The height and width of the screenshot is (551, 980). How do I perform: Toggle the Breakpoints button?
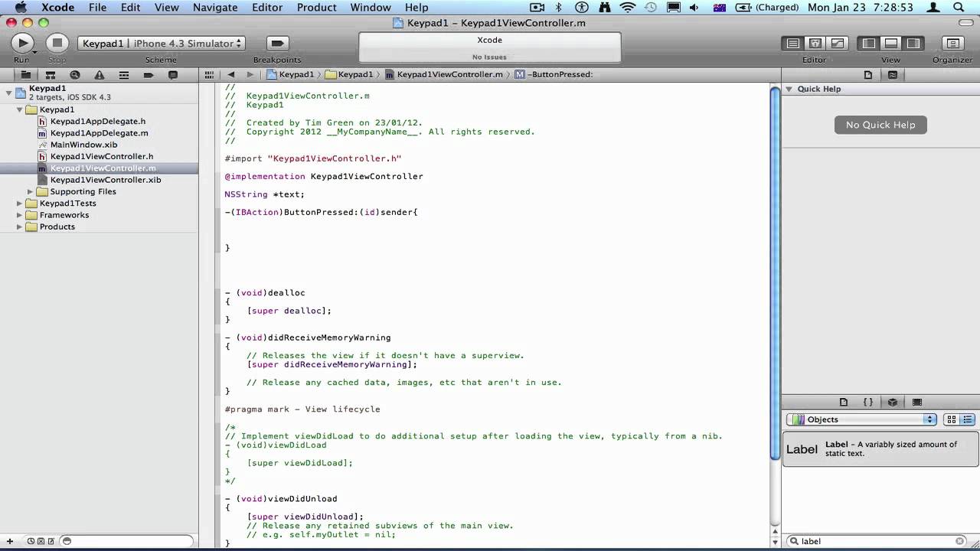tap(277, 43)
